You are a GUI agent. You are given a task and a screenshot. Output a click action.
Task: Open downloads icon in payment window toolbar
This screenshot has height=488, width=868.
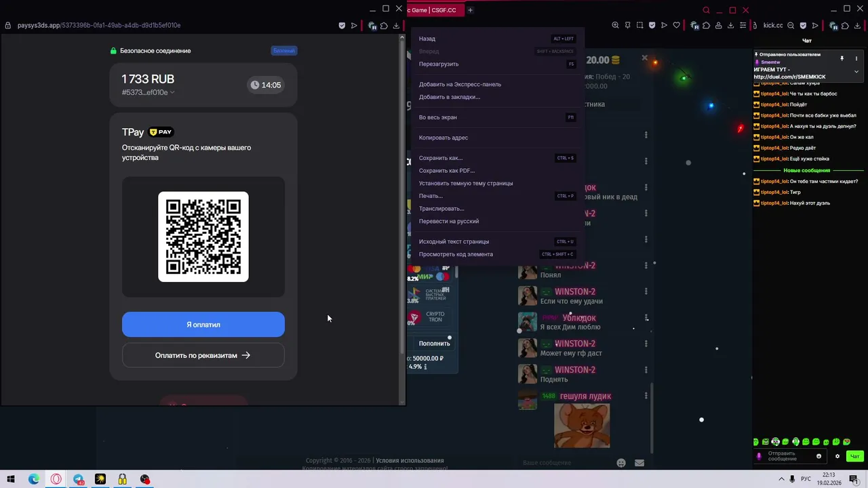[396, 26]
